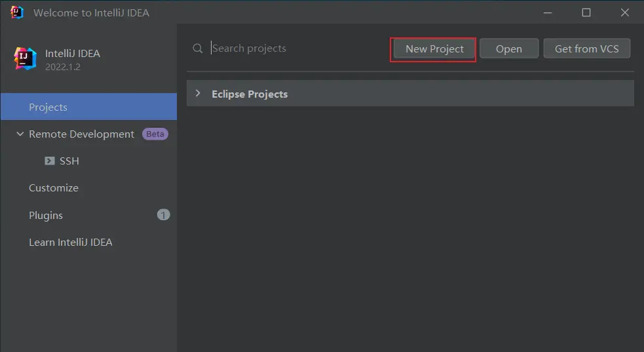This screenshot has width=644, height=352.
Task: Click the IntelliJ IDEA title bar icon
Action: pyautogui.click(x=17, y=12)
